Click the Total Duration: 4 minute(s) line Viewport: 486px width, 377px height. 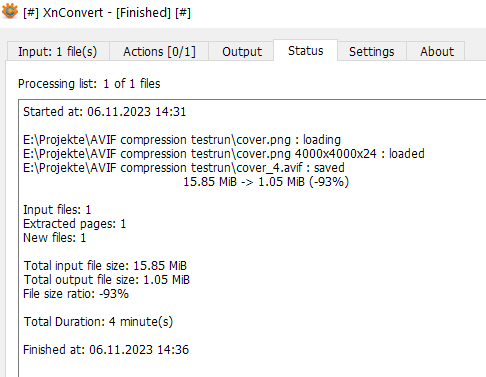[98, 322]
